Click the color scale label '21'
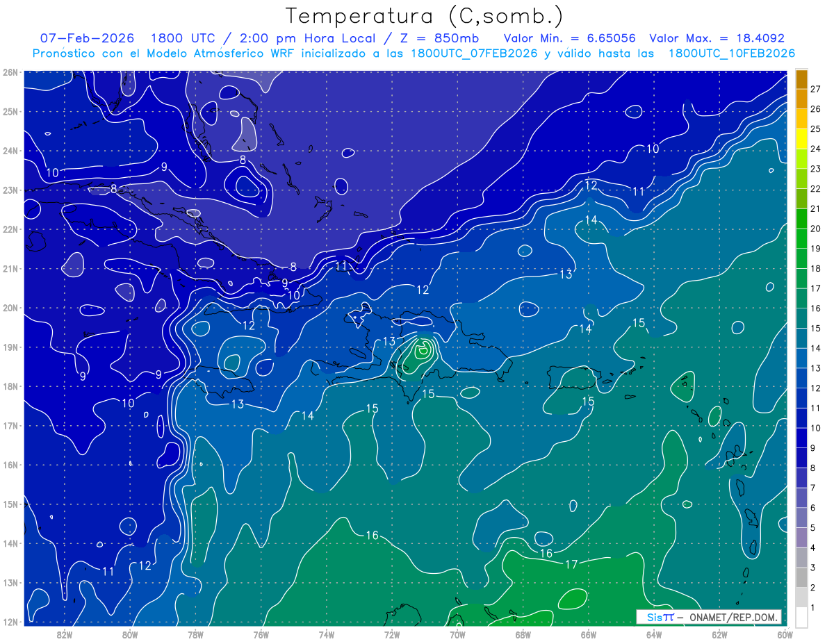 point(816,208)
